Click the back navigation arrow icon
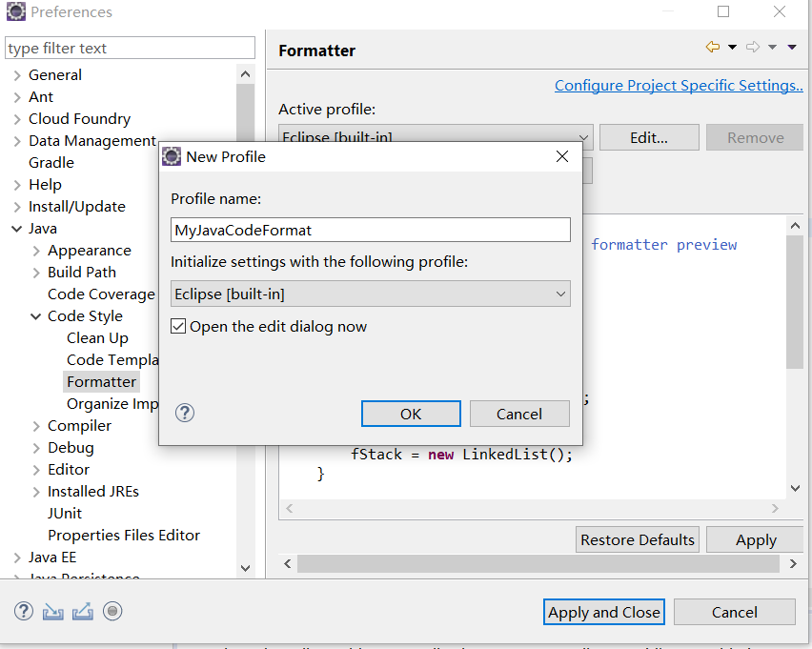Image resolution: width=812 pixels, height=649 pixels. pos(713,47)
